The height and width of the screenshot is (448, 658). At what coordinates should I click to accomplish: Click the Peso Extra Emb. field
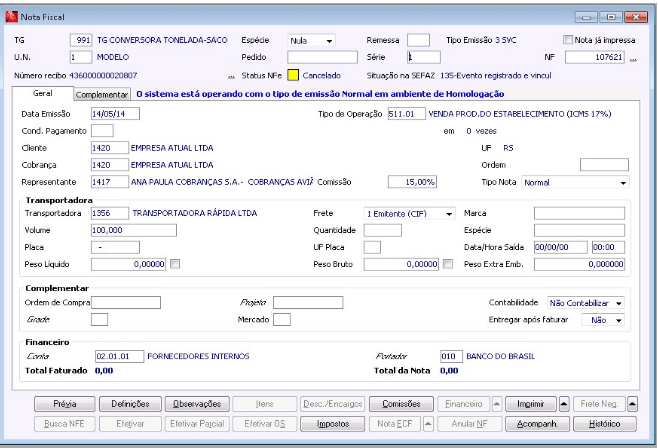point(580,264)
